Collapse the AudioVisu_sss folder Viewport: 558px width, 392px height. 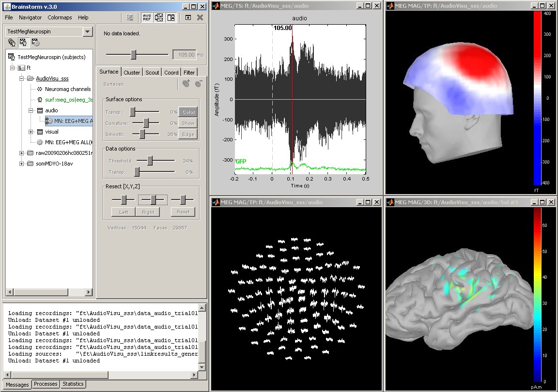click(x=21, y=78)
